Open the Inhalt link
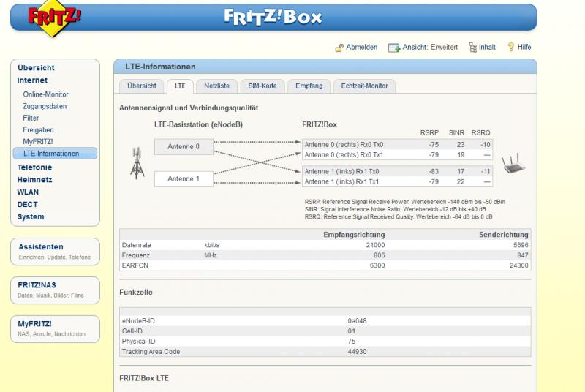Screen dimensions: 585x392 point(487,47)
